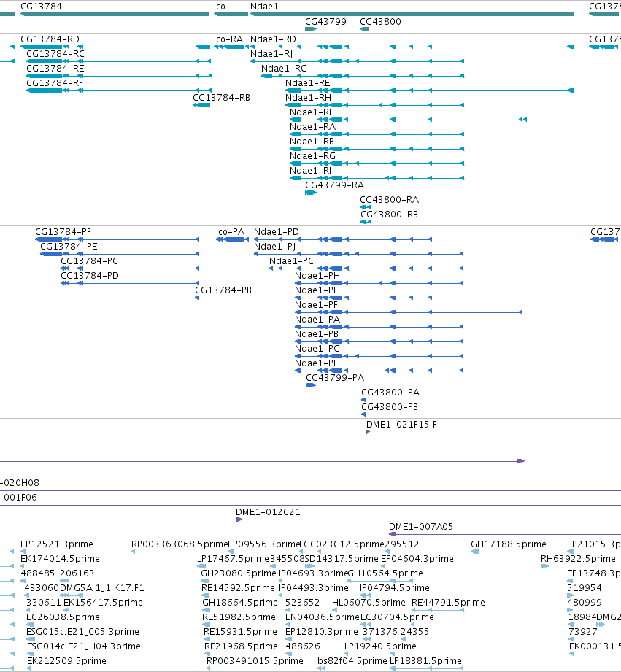The image size is (621, 672).
Task: Open polypeptide CG43799-PA
Action: pos(335,377)
